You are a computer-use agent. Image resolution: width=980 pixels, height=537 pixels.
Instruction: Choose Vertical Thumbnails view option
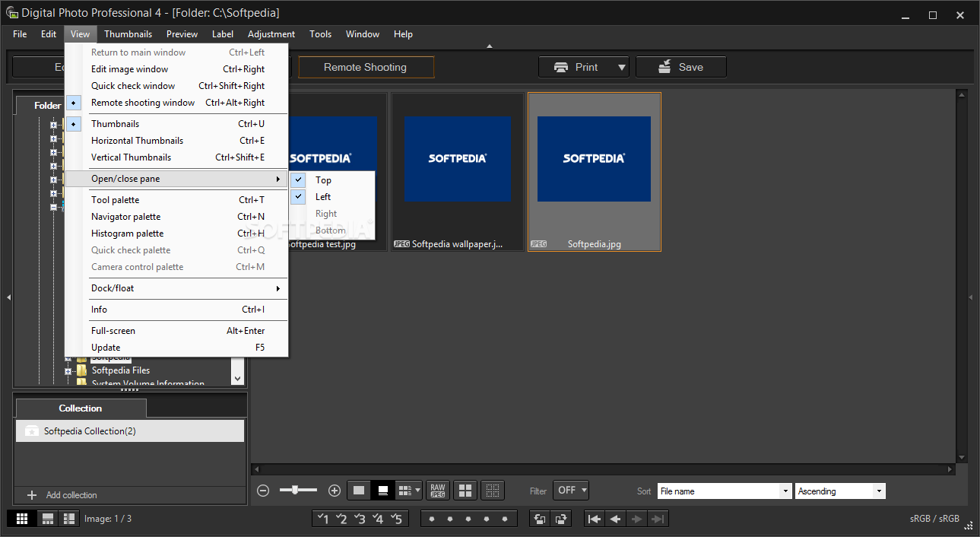[x=176, y=157]
